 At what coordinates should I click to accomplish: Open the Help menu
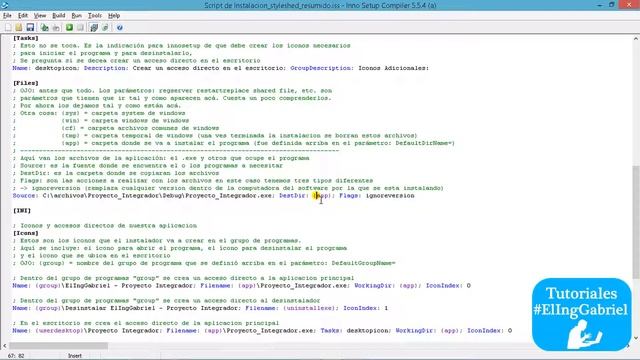pyautogui.click(x=114, y=16)
